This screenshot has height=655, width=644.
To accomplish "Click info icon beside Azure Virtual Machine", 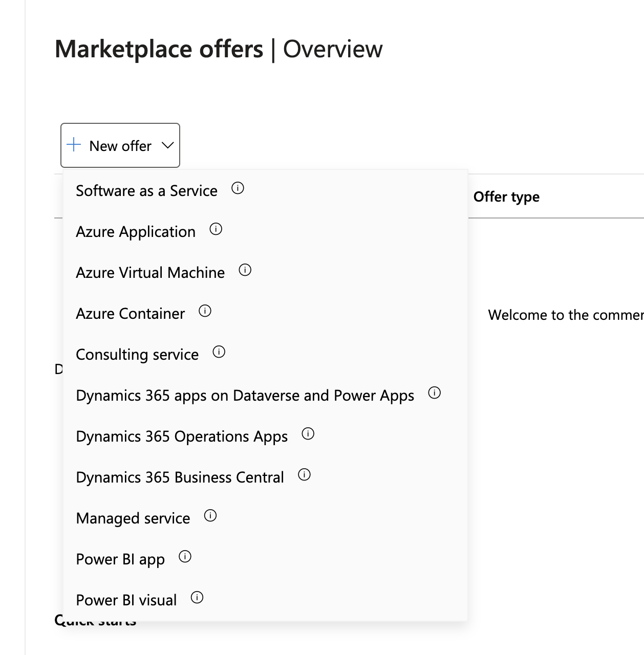I will [x=245, y=270].
